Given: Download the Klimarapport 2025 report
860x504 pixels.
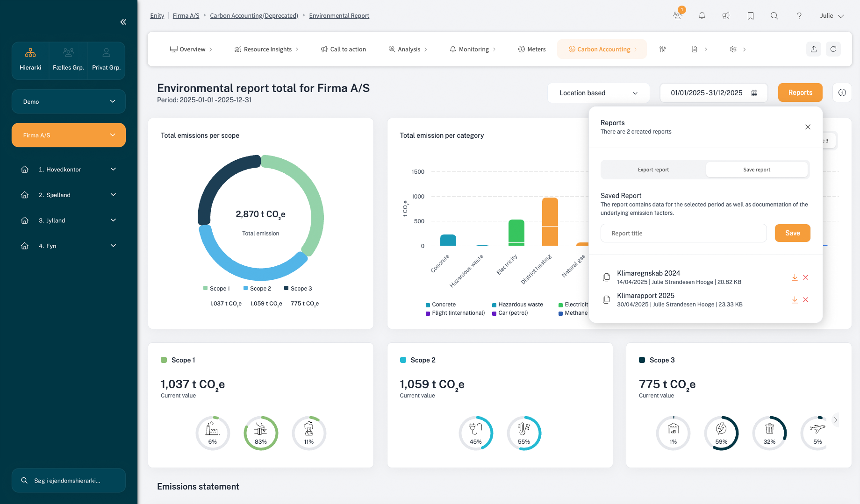Looking at the screenshot, I should [x=795, y=300].
